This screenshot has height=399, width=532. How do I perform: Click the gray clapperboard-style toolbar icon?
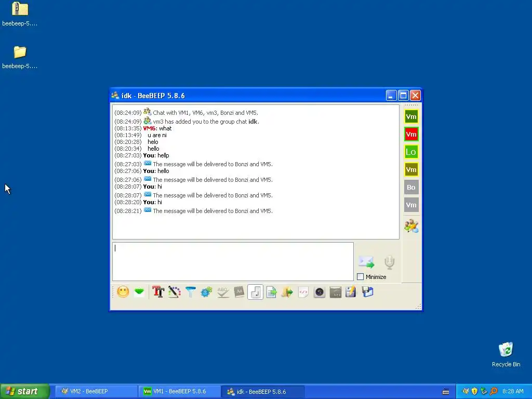tap(335, 292)
